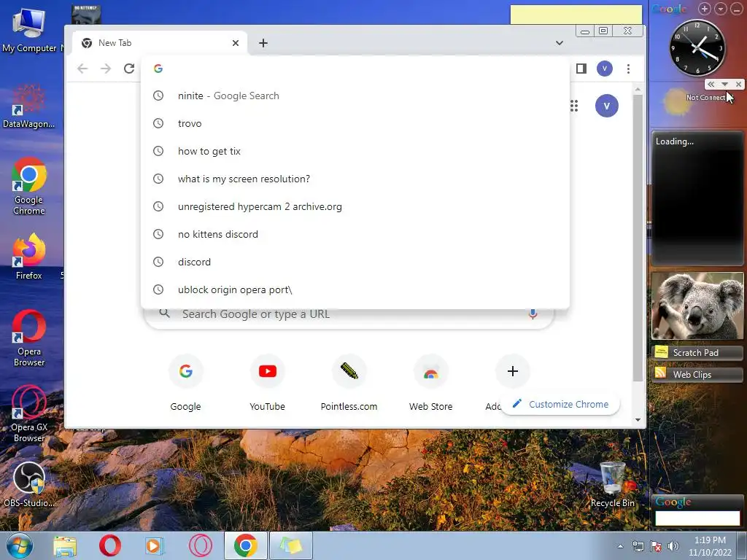This screenshot has height=560, width=747.
Task: Pick the 'ublock origin opera port\' suggestion
Action: 355,289
